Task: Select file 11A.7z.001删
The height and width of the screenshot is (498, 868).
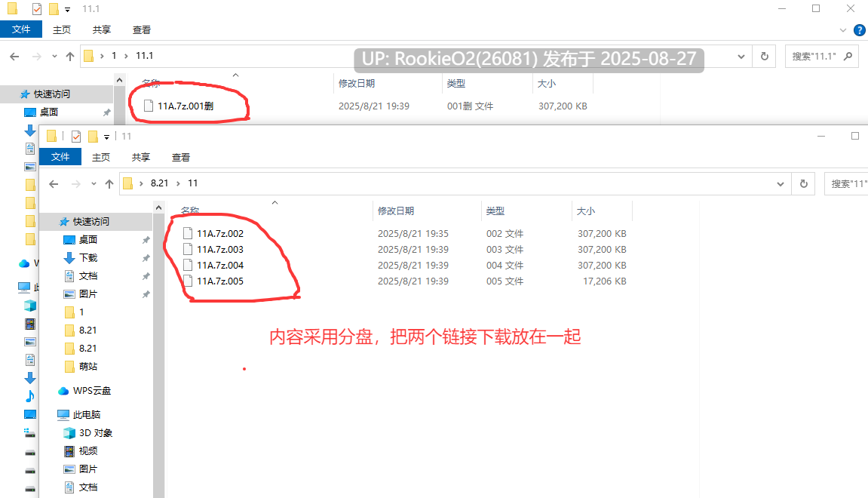Action: pyautogui.click(x=186, y=106)
